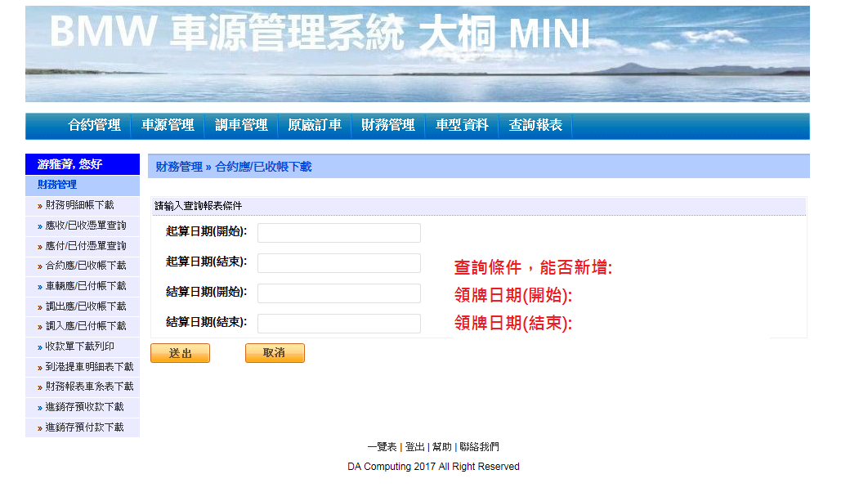The width and height of the screenshot is (868, 492).
Task: Go to 收款單下載列印 in sidebar
Action: (x=80, y=347)
